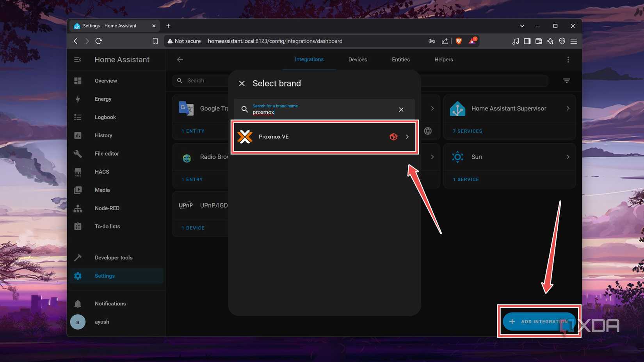The width and height of the screenshot is (644, 362).
Task: Open a new browser tab
Action: pos(168,26)
